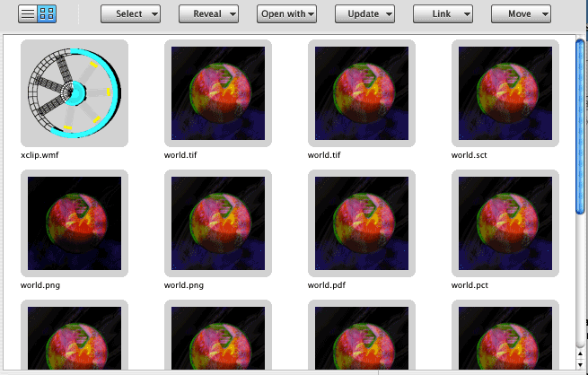Expand the Open with dropdown
Screen dimensions: 588x375
286,13
